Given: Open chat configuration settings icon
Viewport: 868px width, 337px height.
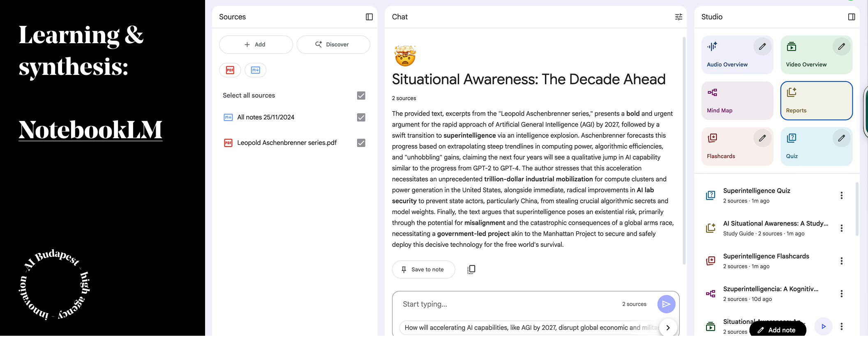Looking at the screenshot, I should coord(679,17).
